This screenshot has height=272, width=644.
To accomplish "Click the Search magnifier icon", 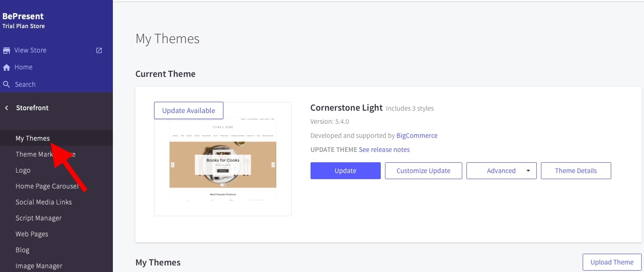I will [x=7, y=84].
